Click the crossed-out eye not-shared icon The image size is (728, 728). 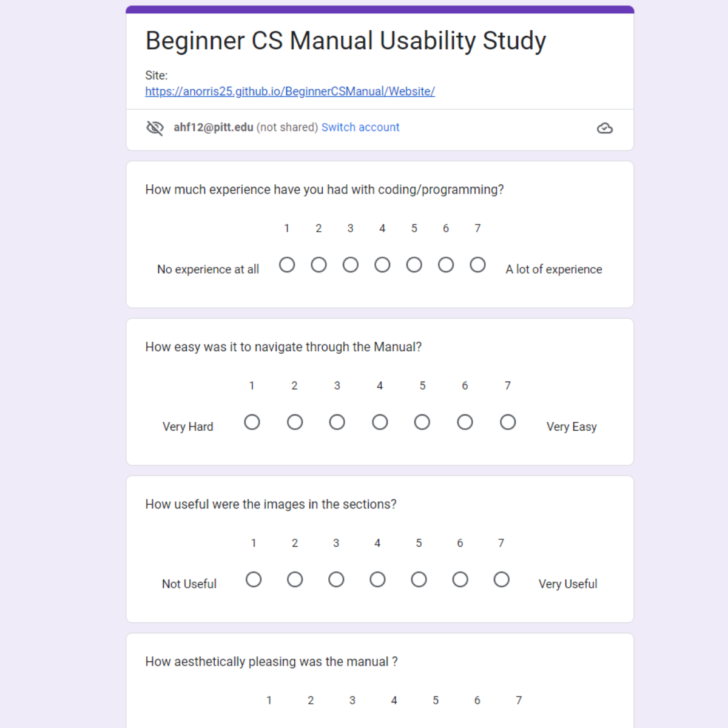pos(155,128)
